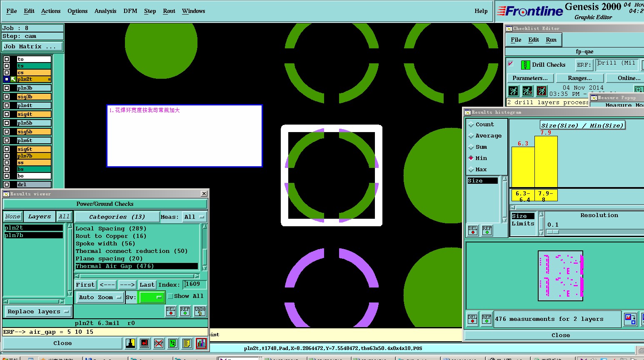Viewport: 644px width, 360px height.
Task: Click zoom icon in Checklist Editor
Action: point(639,90)
